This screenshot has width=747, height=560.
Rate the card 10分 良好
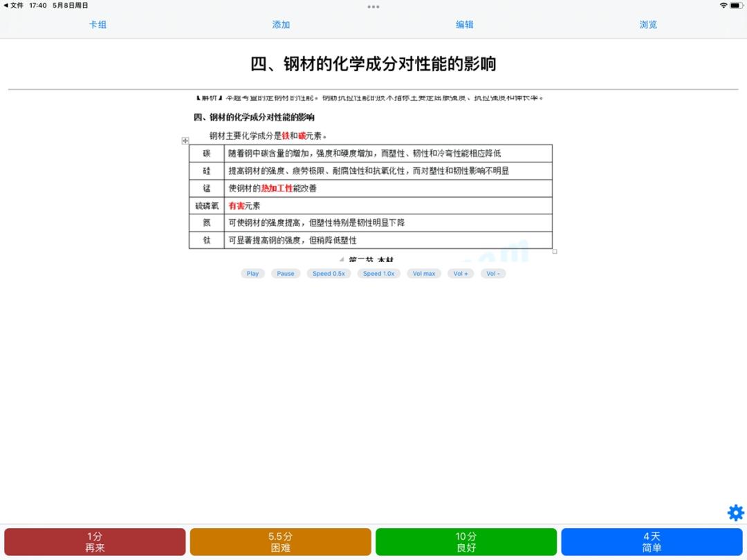(466, 540)
